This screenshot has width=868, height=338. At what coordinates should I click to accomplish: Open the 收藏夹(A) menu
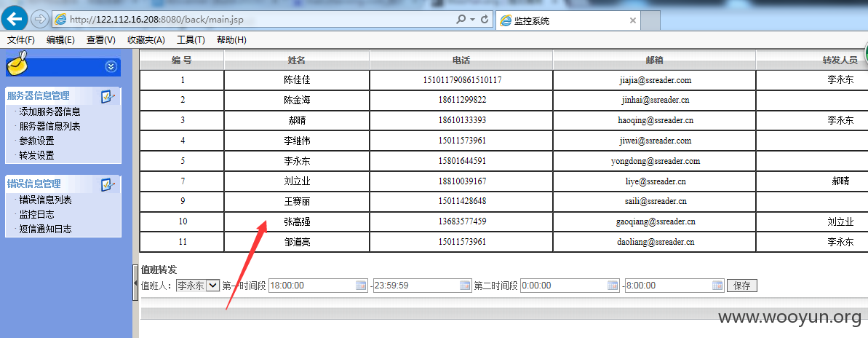[146, 40]
